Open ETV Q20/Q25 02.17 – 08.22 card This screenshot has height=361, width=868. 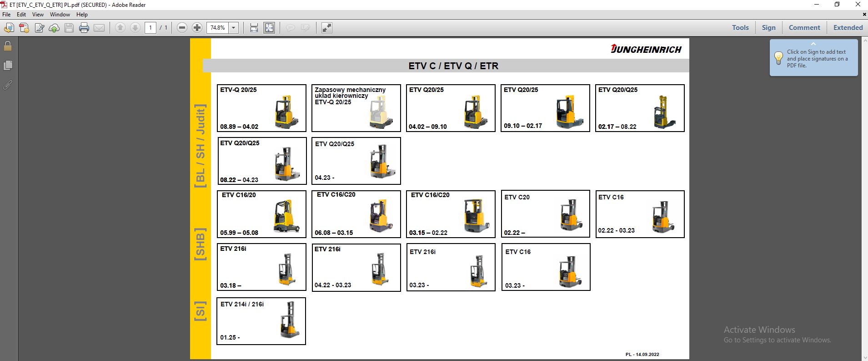tap(640, 108)
